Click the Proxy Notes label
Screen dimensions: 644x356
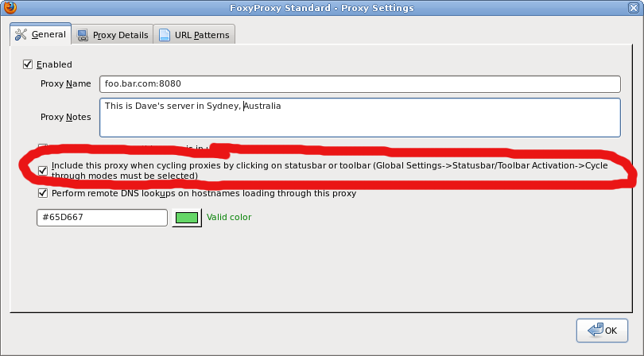(66, 117)
